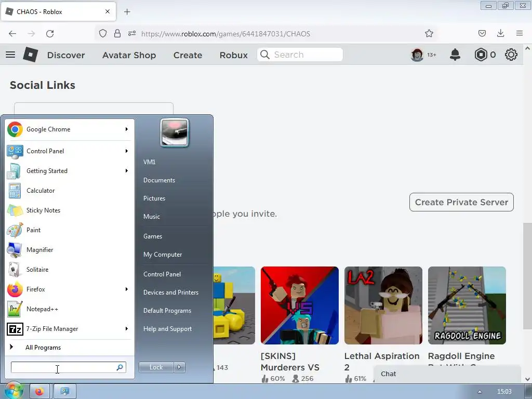Open the site permissions icon in address bar

pyautogui.click(x=132, y=33)
